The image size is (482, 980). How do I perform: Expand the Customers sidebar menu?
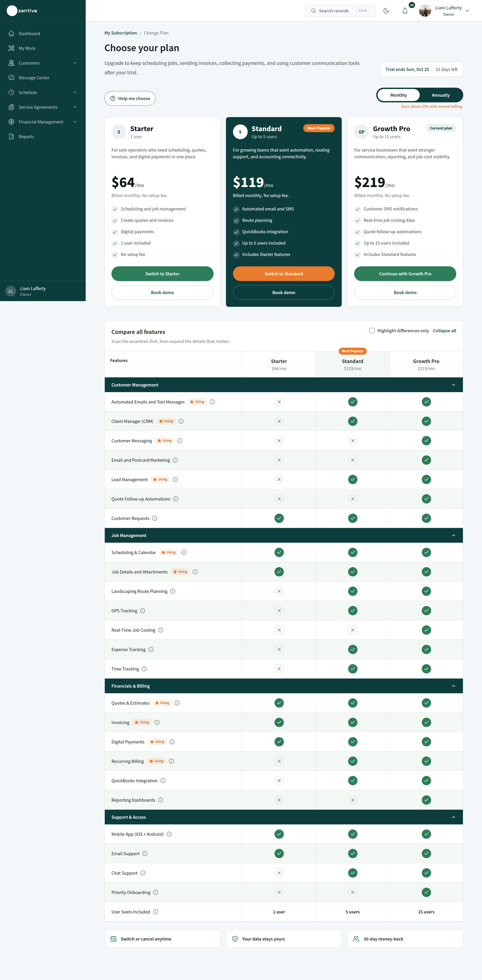click(x=75, y=63)
